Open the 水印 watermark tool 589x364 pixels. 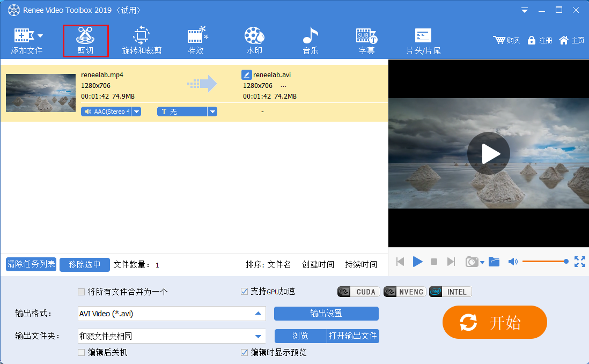click(x=254, y=41)
